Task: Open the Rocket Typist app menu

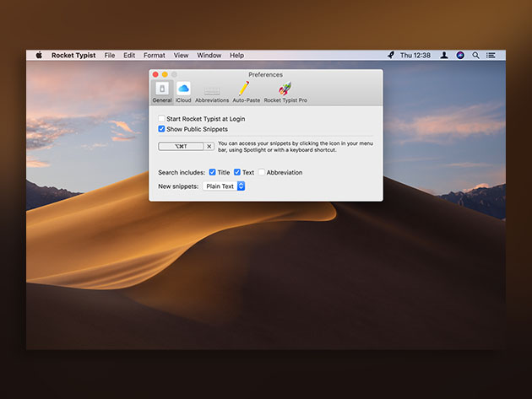Action: coord(73,56)
